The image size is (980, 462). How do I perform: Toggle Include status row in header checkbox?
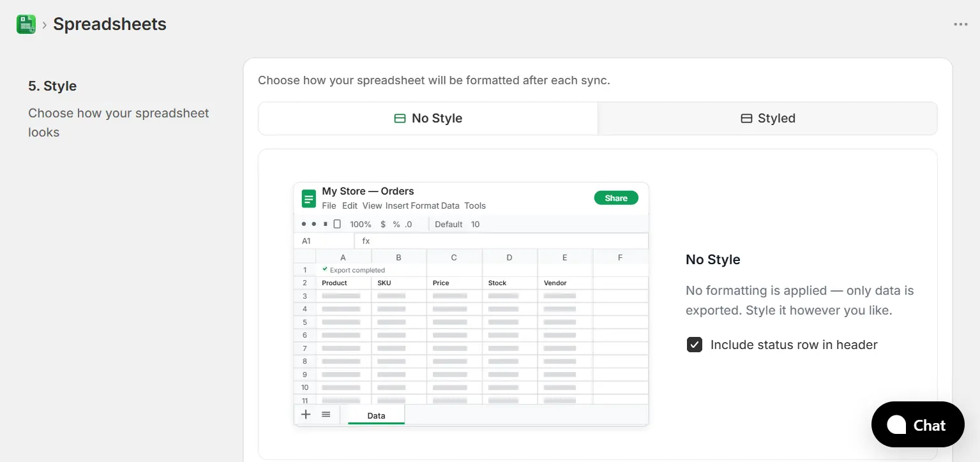pos(695,345)
